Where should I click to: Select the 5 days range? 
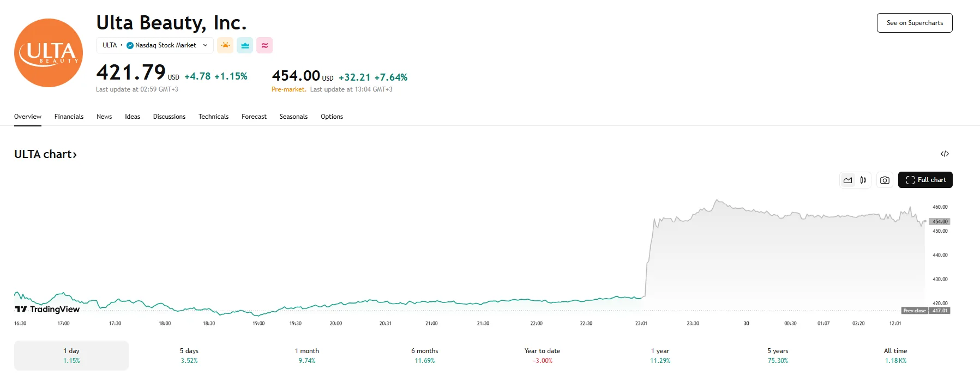(189, 355)
